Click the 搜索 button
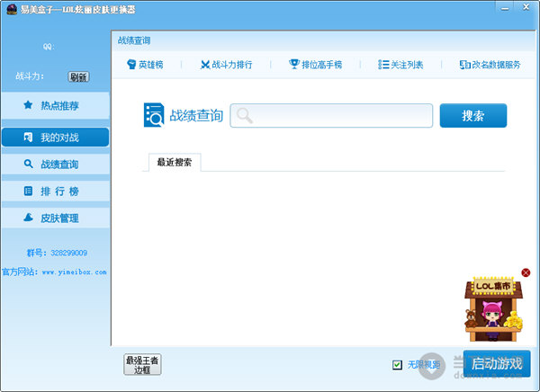540x392 pixels. click(x=473, y=116)
